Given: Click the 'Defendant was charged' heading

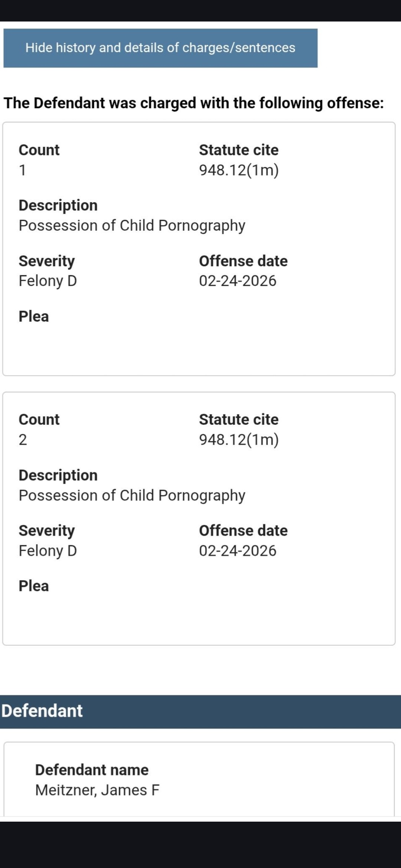Looking at the screenshot, I should (x=193, y=103).
